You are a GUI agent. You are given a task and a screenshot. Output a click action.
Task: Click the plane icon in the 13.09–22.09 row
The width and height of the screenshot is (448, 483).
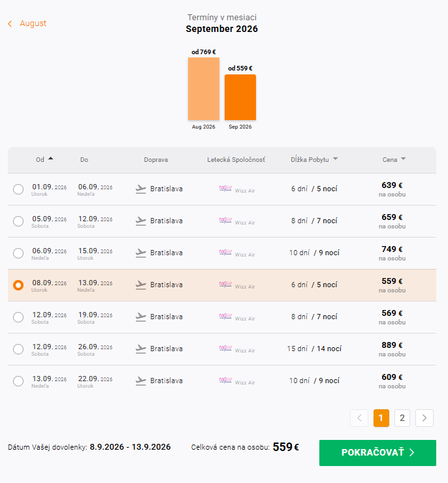point(141,381)
